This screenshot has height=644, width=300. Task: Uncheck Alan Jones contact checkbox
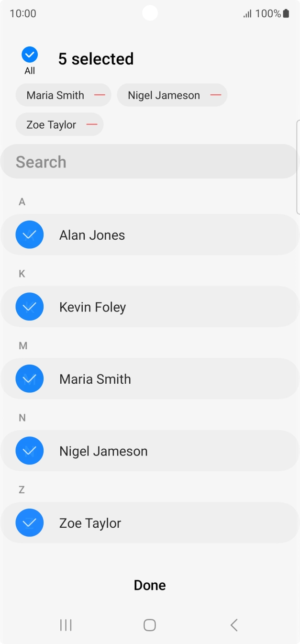coord(30,235)
